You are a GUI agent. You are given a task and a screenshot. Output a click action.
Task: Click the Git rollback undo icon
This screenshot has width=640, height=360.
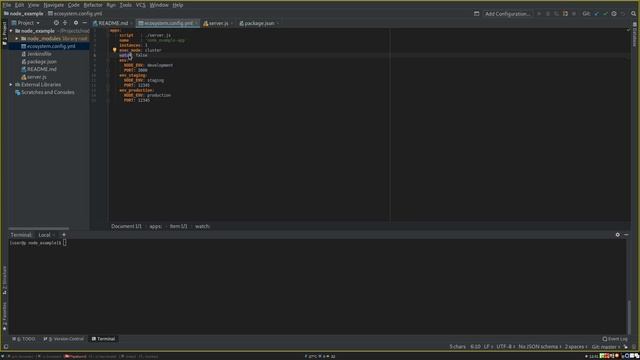pyautogui.click(x=623, y=13)
